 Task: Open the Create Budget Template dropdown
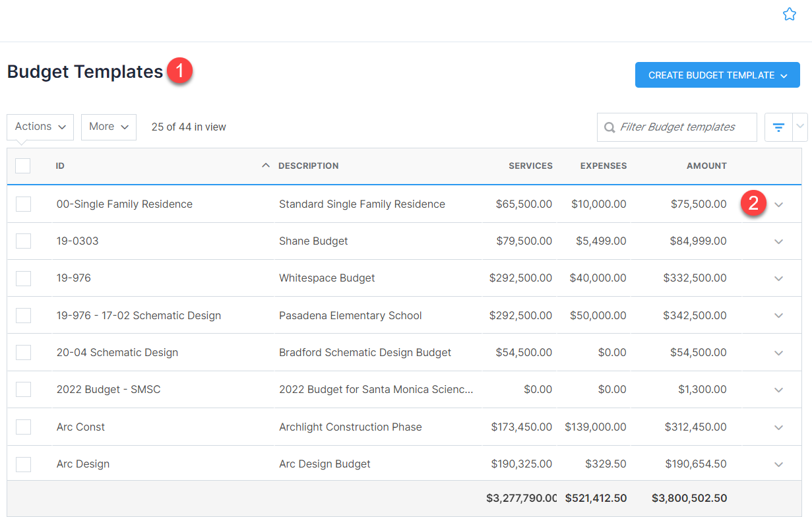click(x=718, y=75)
